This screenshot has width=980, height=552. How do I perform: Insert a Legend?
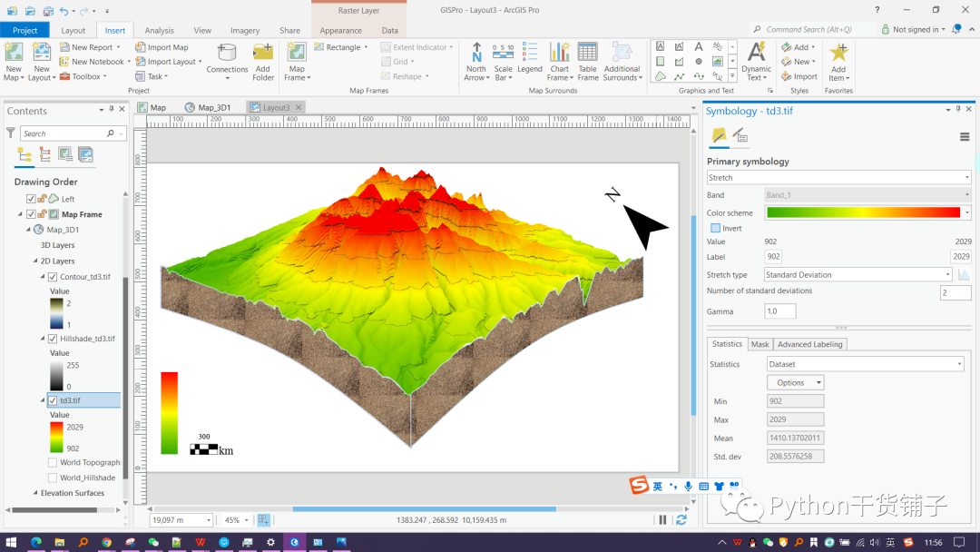530,58
